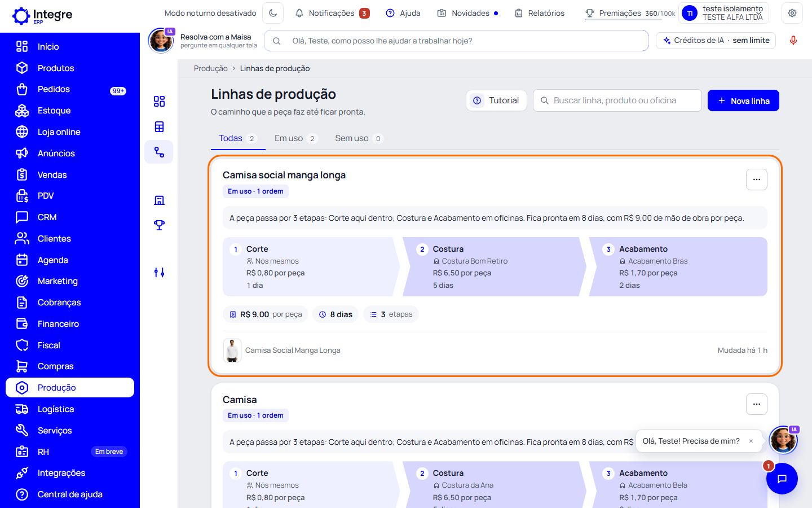
Task: Open settings gear icon
Action: (792, 13)
